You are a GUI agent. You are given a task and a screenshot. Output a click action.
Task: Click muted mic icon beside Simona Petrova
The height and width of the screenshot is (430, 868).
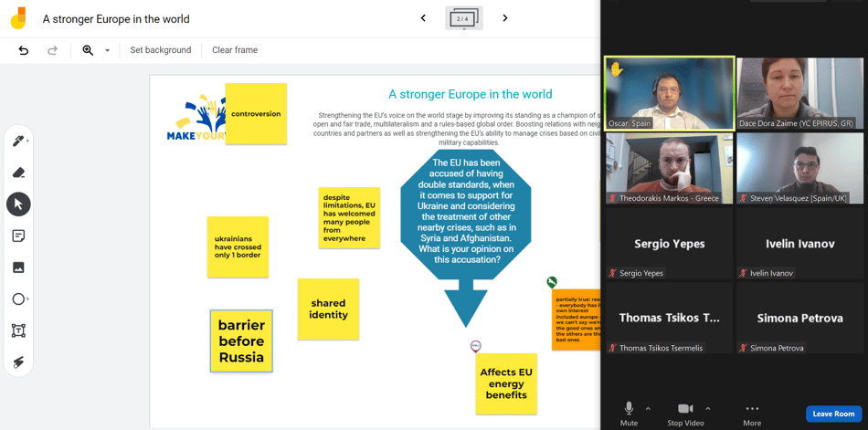[x=743, y=348]
